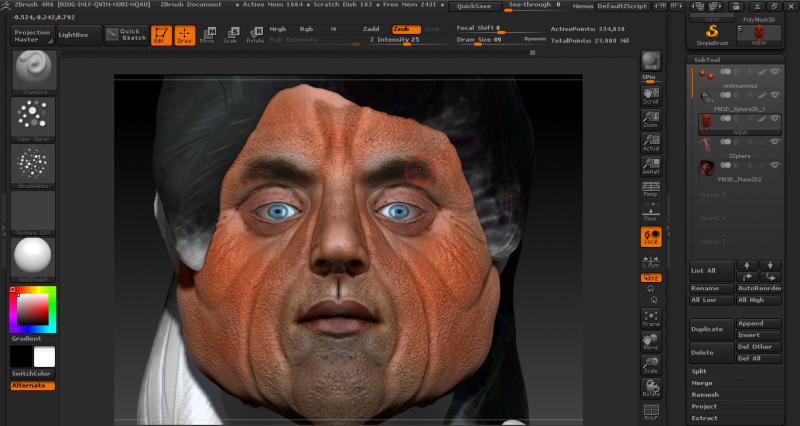Image resolution: width=800 pixels, height=426 pixels.
Task: Click the Del Other button
Action: click(x=759, y=347)
